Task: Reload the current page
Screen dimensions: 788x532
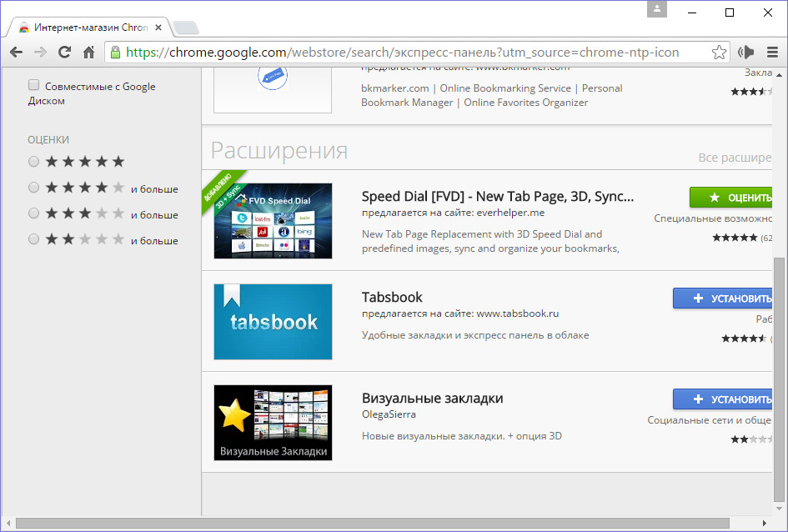Action: pyautogui.click(x=64, y=52)
